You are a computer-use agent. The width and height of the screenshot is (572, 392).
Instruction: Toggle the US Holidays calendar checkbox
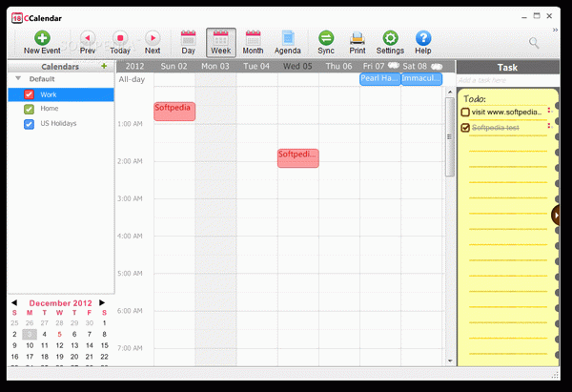(29, 124)
